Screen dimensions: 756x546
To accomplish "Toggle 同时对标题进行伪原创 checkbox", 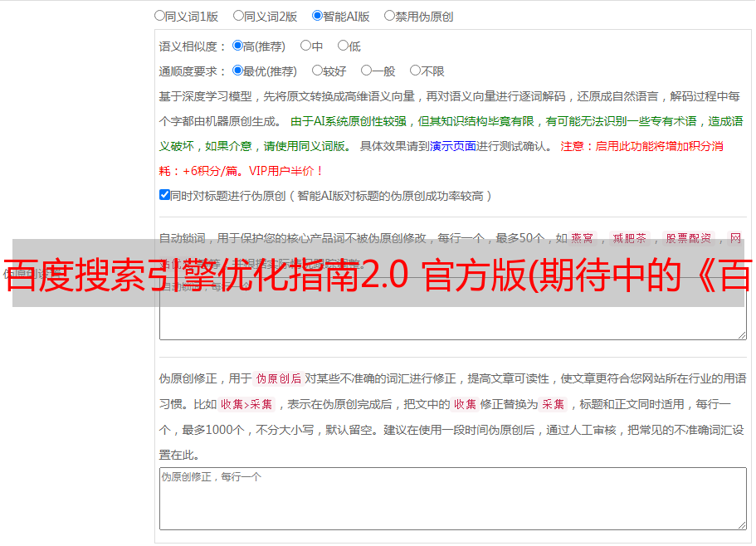I will (x=164, y=195).
